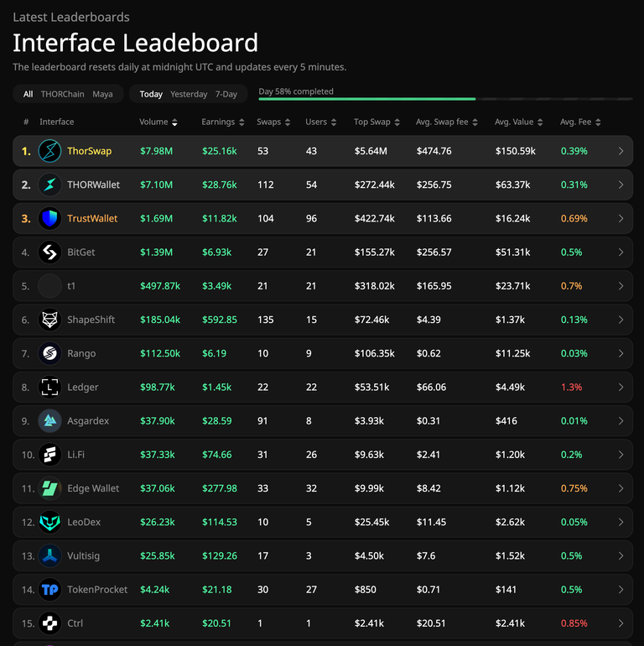Expand the Rango row chevron
Viewport: 644px width, 646px height.
621,353
